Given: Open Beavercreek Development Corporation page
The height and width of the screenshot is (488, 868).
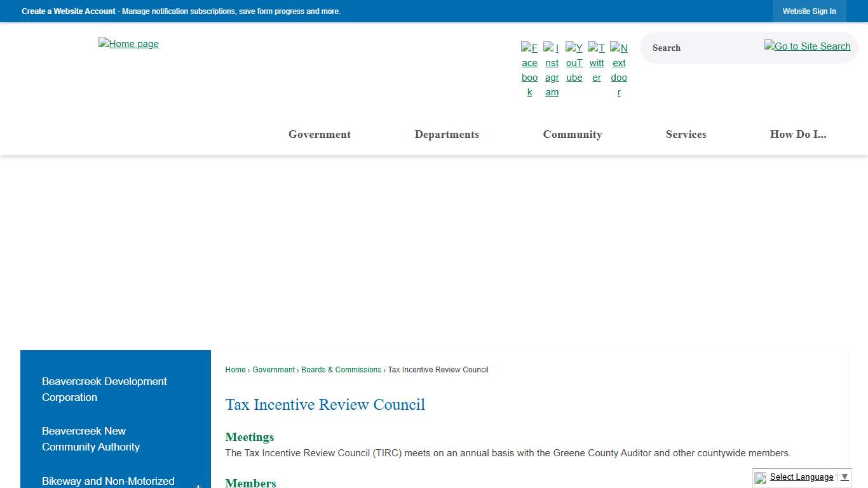Looking at the screenshot, I should tap(104, 390).
